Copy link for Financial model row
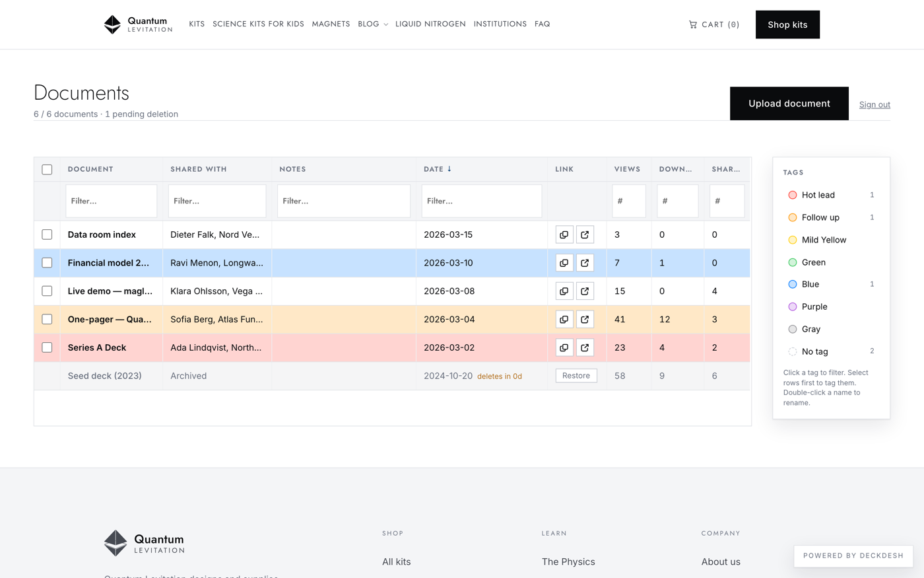 coord(564,263)
